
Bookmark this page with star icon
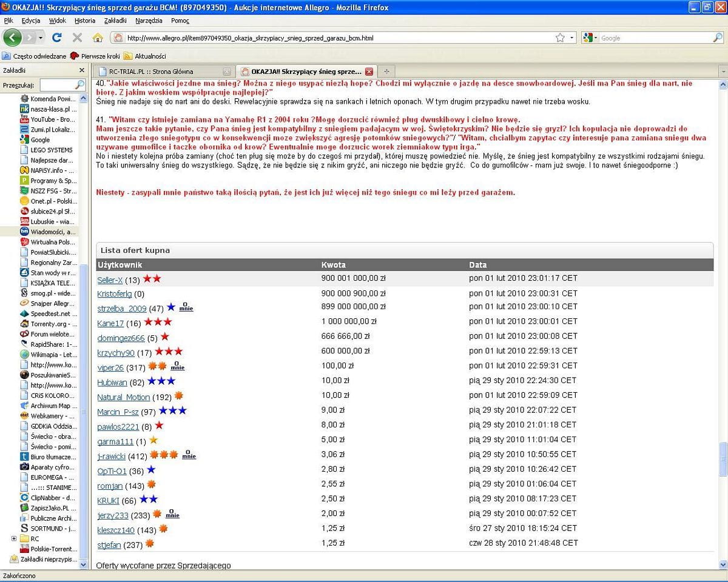point(560,38)
